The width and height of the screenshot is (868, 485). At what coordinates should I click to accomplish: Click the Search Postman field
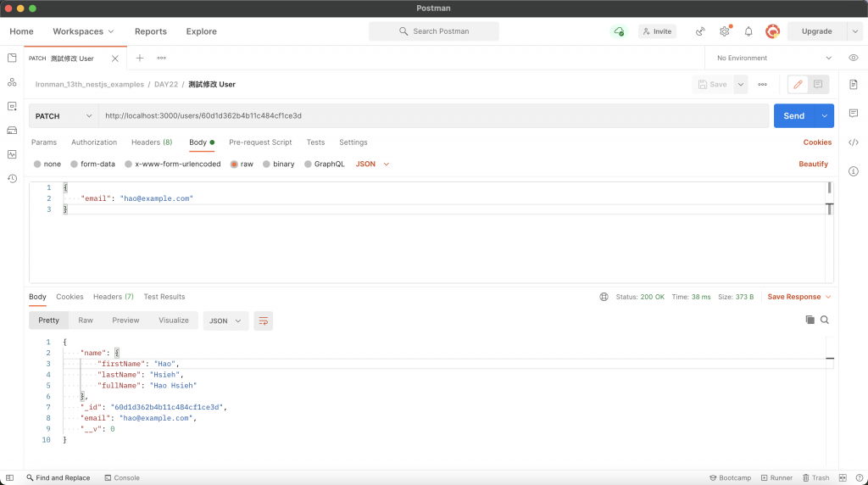[434, 31]
